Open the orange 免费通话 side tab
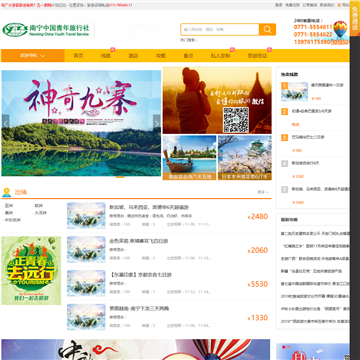Viewport: 360px width, 360px height. click(354, 18)
